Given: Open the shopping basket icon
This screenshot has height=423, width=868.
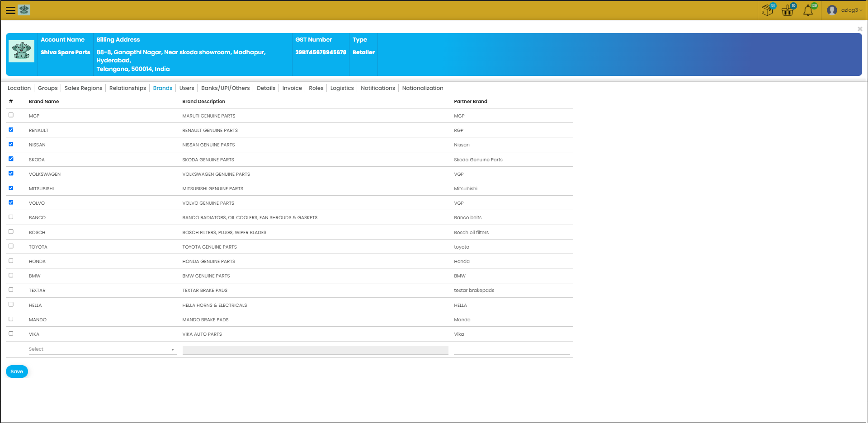Looking at the screenshot, I should [x=788, y=9].
